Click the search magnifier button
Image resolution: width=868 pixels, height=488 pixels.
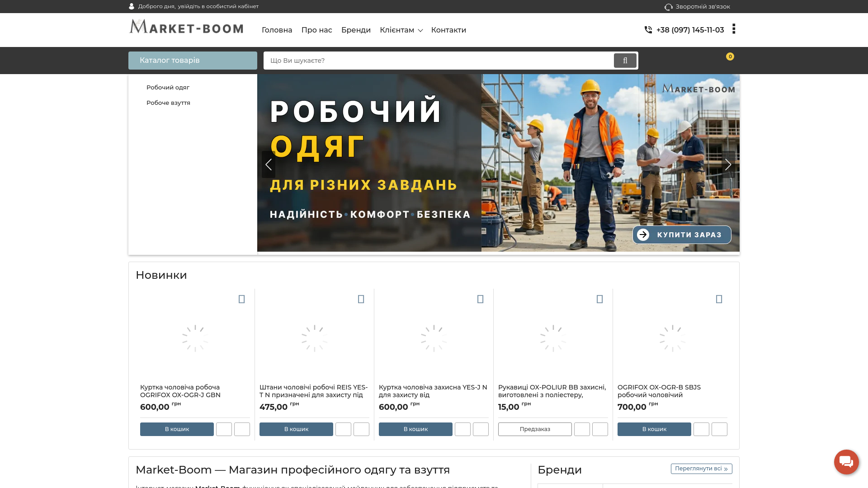click(625, 61)
